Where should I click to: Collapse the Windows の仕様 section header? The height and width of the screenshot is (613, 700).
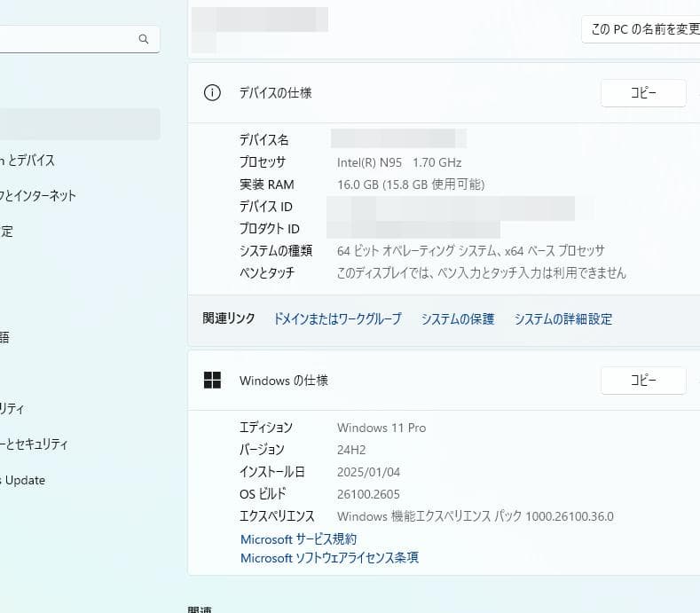444,381
